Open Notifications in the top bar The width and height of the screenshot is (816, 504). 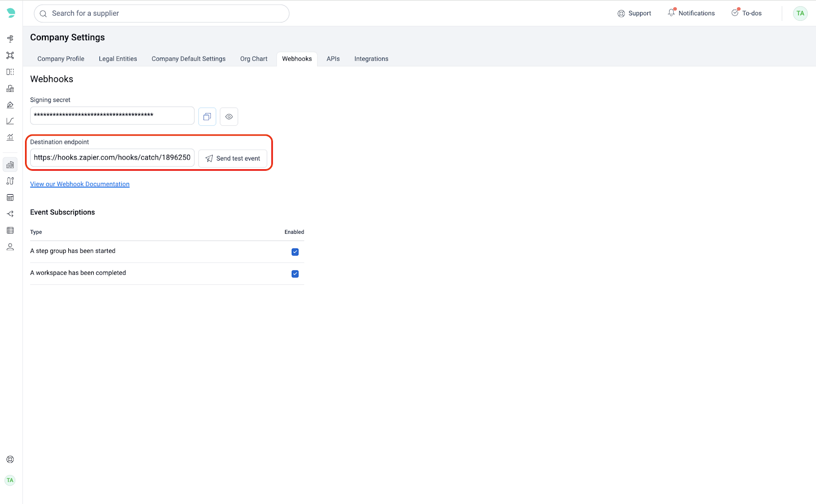click(691, 13)
